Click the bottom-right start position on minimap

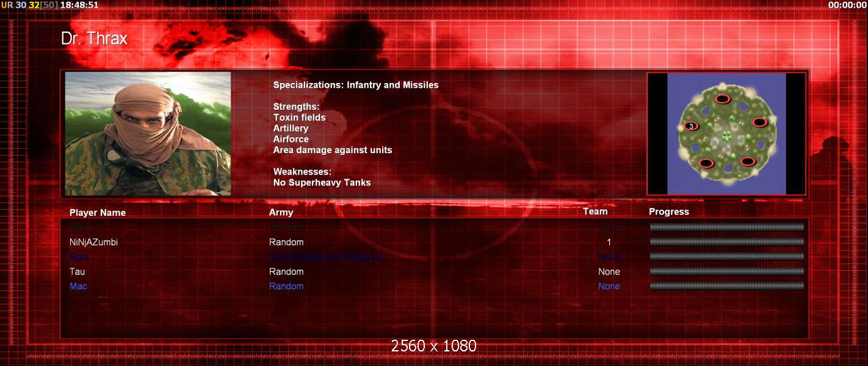(748, 162)
